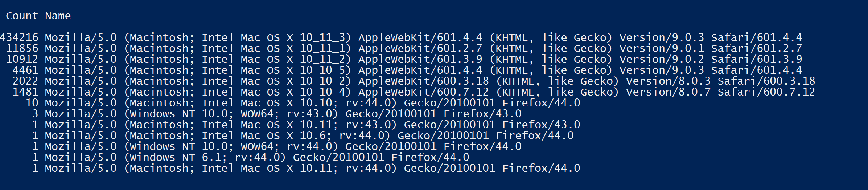Viewport: 868px width, 190px height.
Task: Click the 4461 count value
Action: (25, 70)
